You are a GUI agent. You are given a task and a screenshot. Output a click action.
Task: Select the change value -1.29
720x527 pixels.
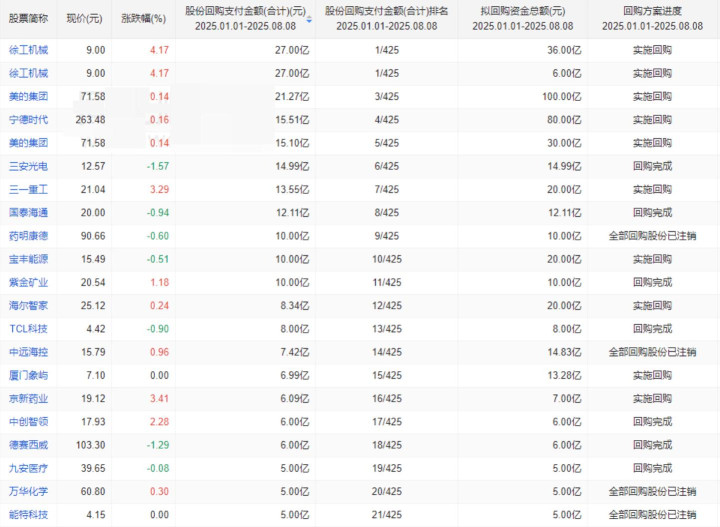(158, 445)
